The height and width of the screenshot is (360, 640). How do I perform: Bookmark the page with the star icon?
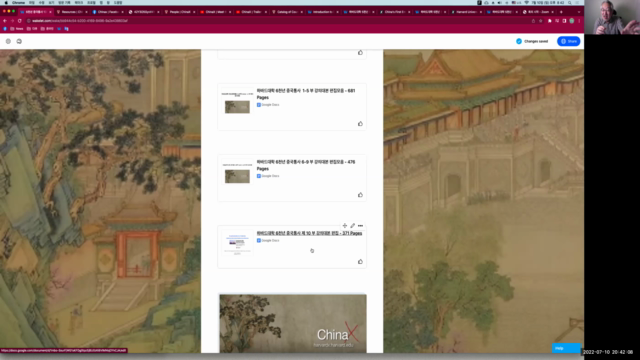tap(541, 21)
